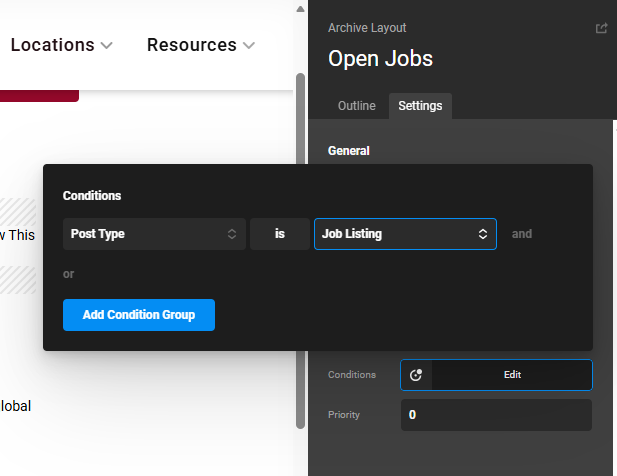The image size is (617, 476).
Task: Select the Settings tab
Action: (420, 106)
